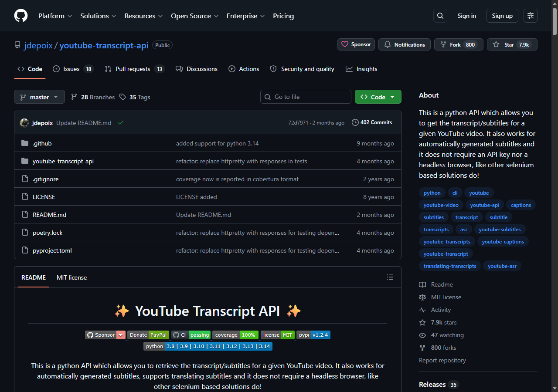The height and width of the screenshot is (392, 558).
Task: Open the Enterprise dropdown
Action: pos(245,16)
